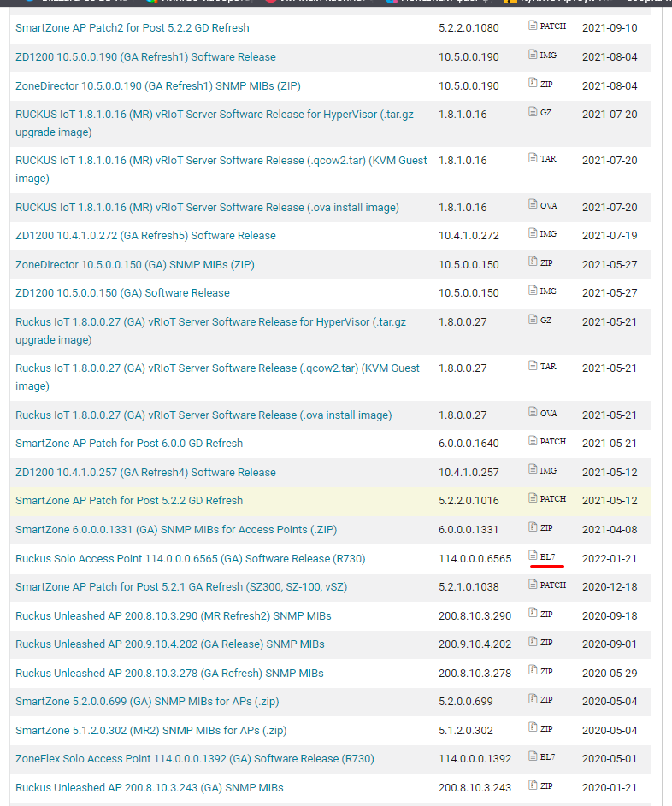The height and width of the screenshot is (806, 672).
Task: Click ZIP file icon in 200.8.10.3.278 row
Action: click(533, 670)
